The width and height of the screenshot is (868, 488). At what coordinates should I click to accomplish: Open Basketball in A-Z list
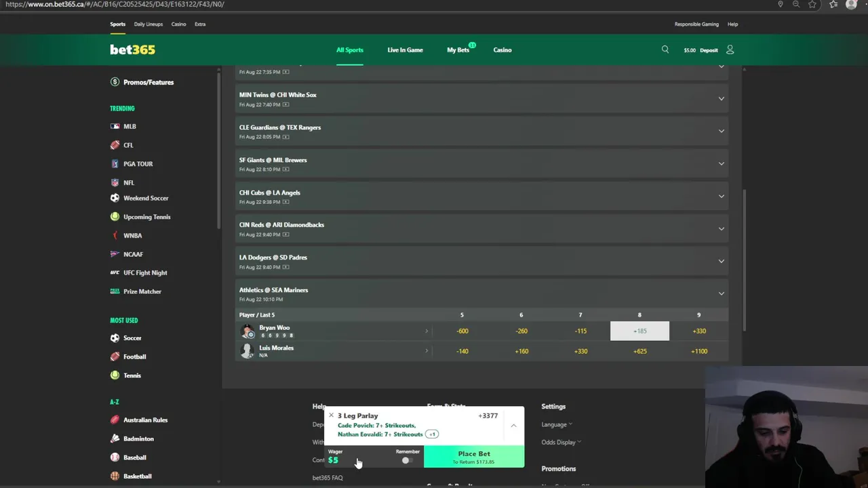(x=137, y=476)
